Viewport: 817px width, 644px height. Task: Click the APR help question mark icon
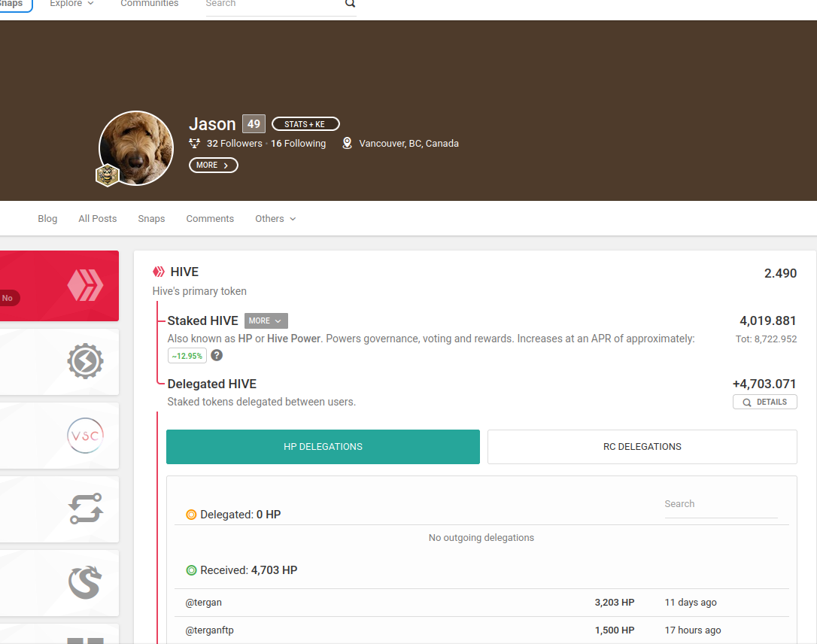tap(217, 355)
